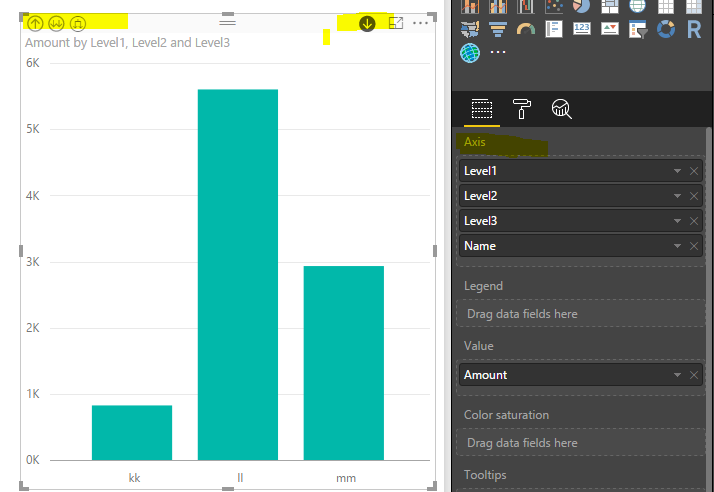The width and height of the screenshot is (714, 492).
Task: Toggle Drill Down mode black arrow
Action: [367, 23]
